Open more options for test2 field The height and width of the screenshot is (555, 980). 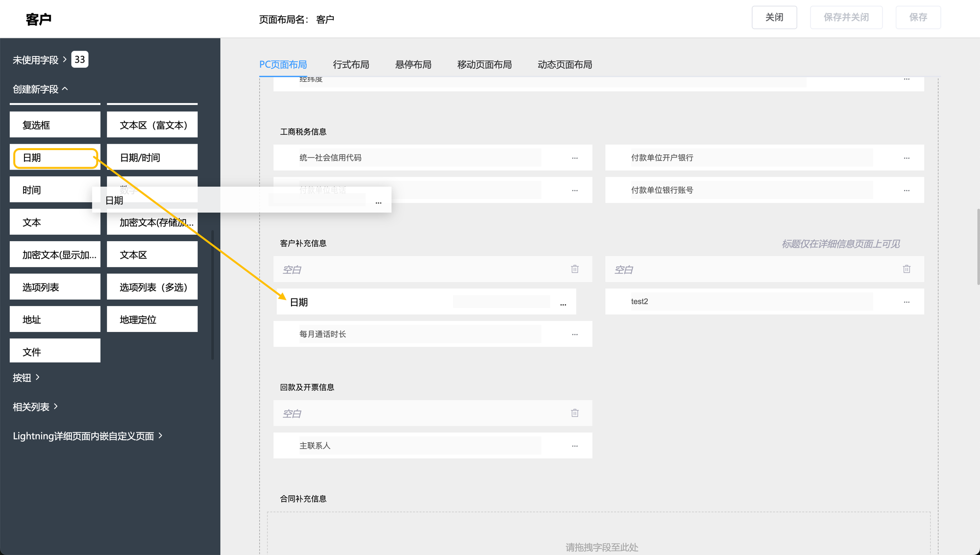[x=906, y=302]
